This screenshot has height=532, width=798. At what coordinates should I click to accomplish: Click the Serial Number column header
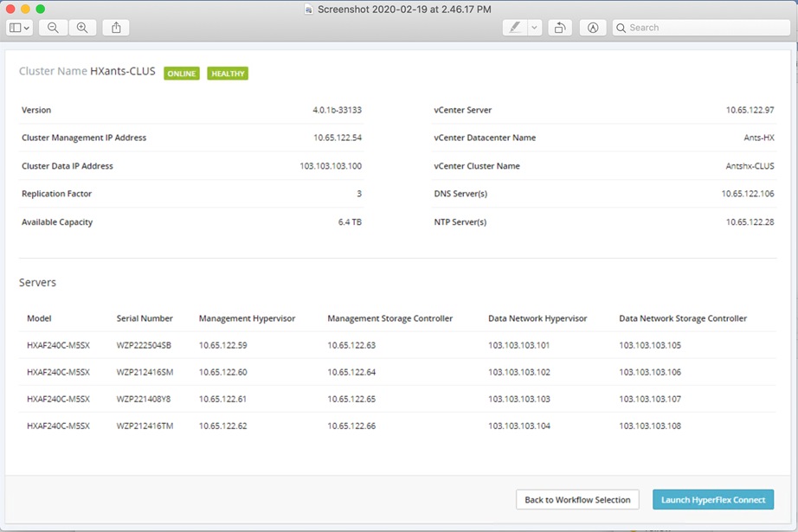[x=145, y=318]
